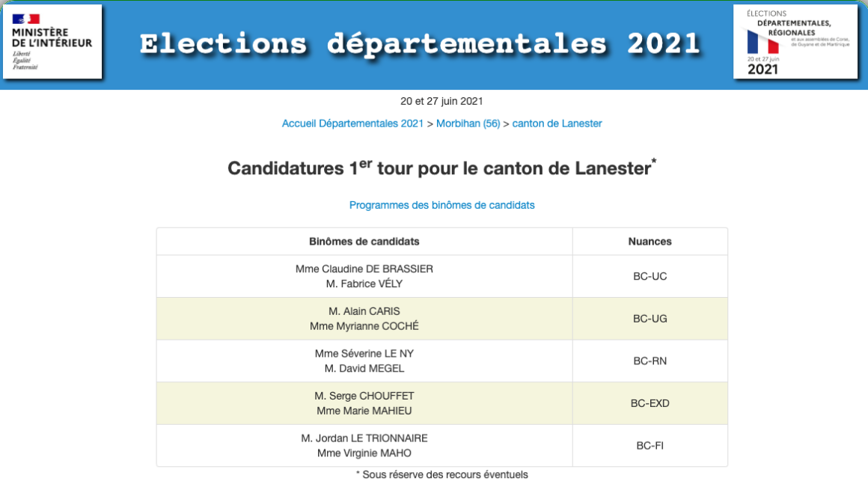Image resolution: width=868 pixels, height=499 pixels.
Task: Select the BC-RN nuance cell
Action: tap(650, 361)
